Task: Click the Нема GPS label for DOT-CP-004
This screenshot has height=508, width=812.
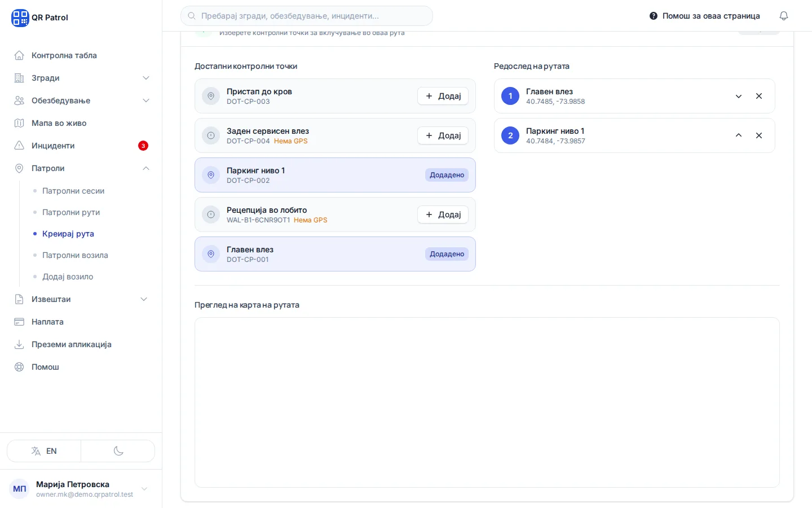Action: tap(291, 141)
